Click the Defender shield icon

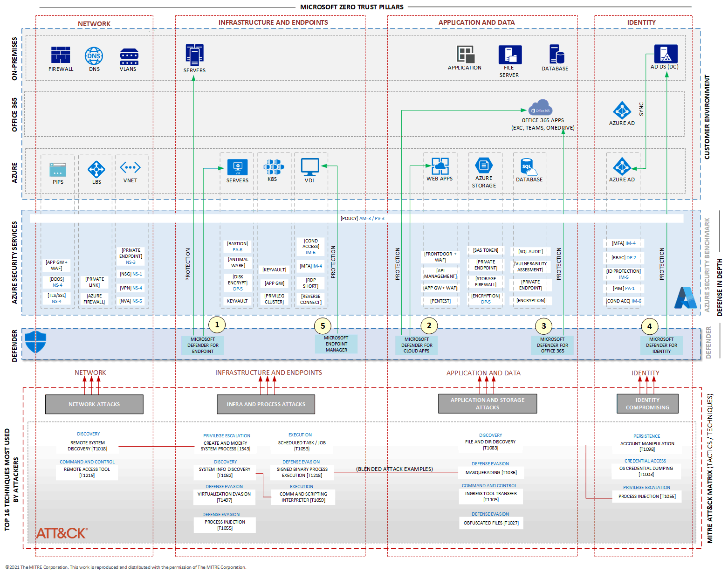(35, 342)
